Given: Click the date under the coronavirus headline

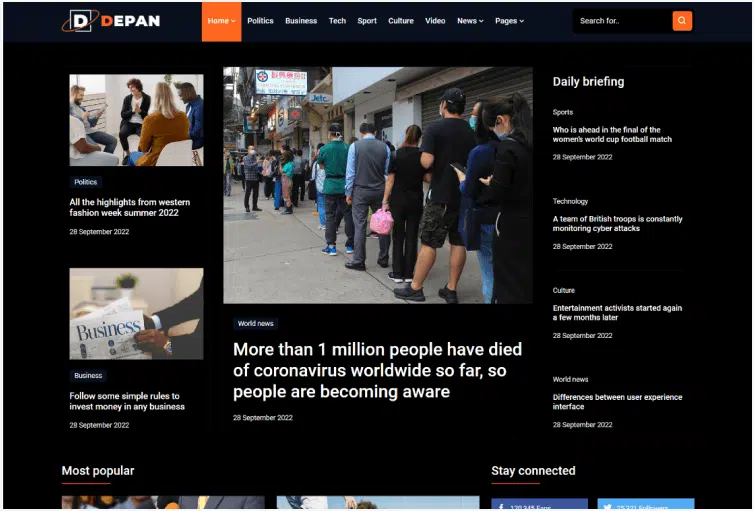Looking at the screenshot, I should click(263, 418).
